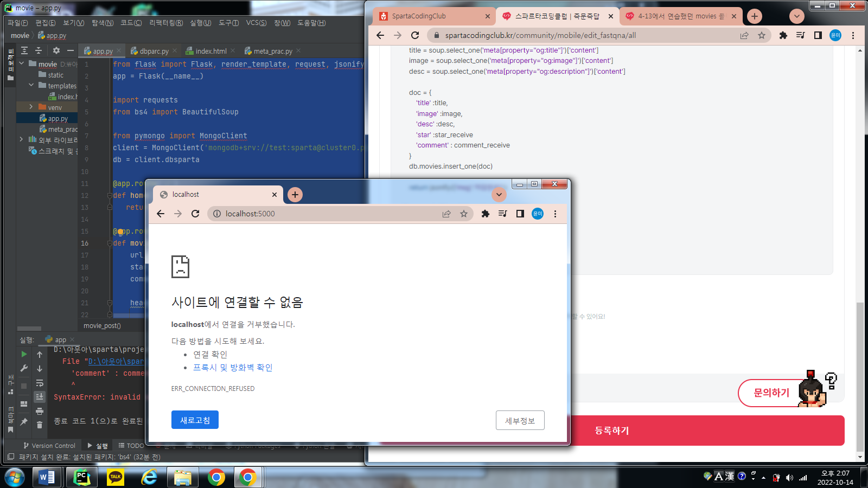Open the VCS(S) menu in PyCharm
The image size is (868, 488).
(256, 23)
